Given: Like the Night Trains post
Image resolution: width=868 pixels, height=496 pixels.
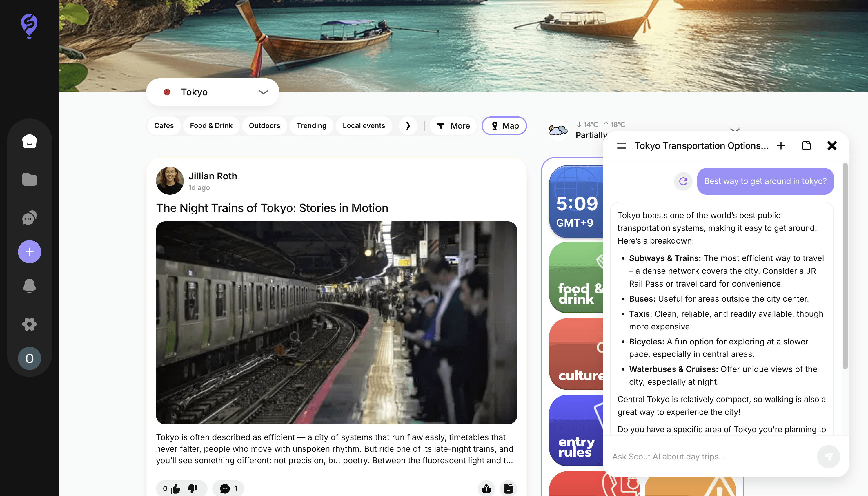Looking at the screenshot, I should 176,488.
